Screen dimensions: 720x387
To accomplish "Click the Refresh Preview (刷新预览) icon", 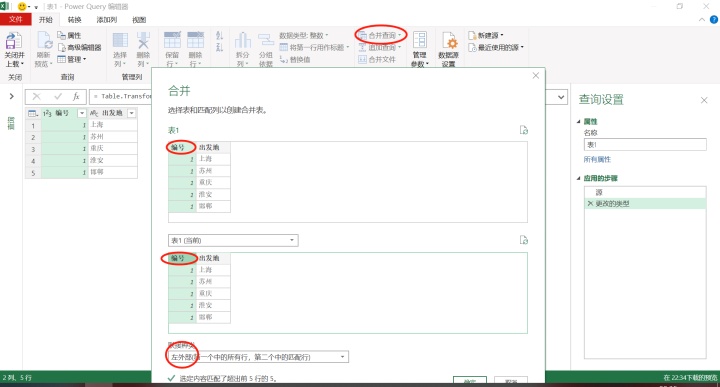I will (44, 40).
